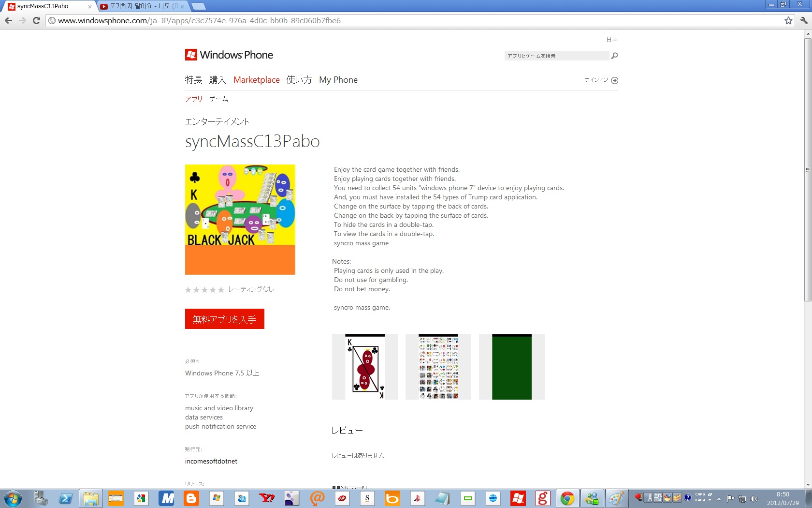The height and width of the screenshot is (508, 812).
Task: Open the incomesoftdotnet publisher link
Action: pyautogui.click(x=211, y=461)
